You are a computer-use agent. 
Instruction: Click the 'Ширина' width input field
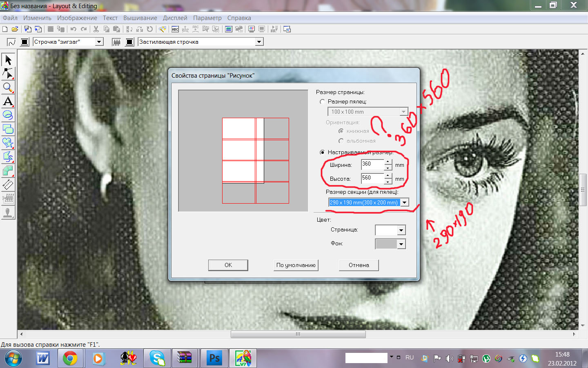coord(372,164)
